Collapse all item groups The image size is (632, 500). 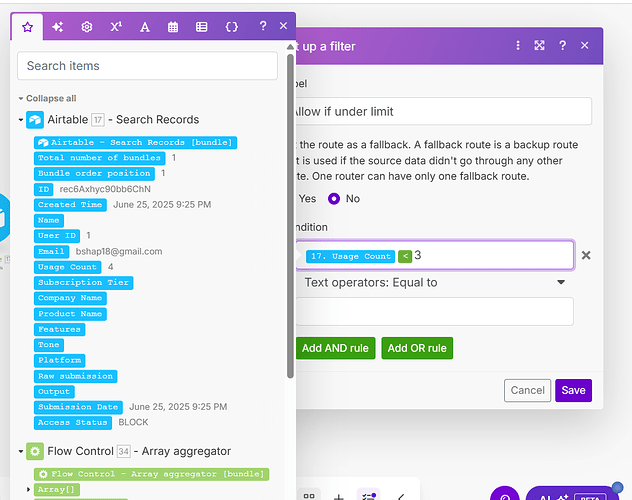[x=48, y=98]
